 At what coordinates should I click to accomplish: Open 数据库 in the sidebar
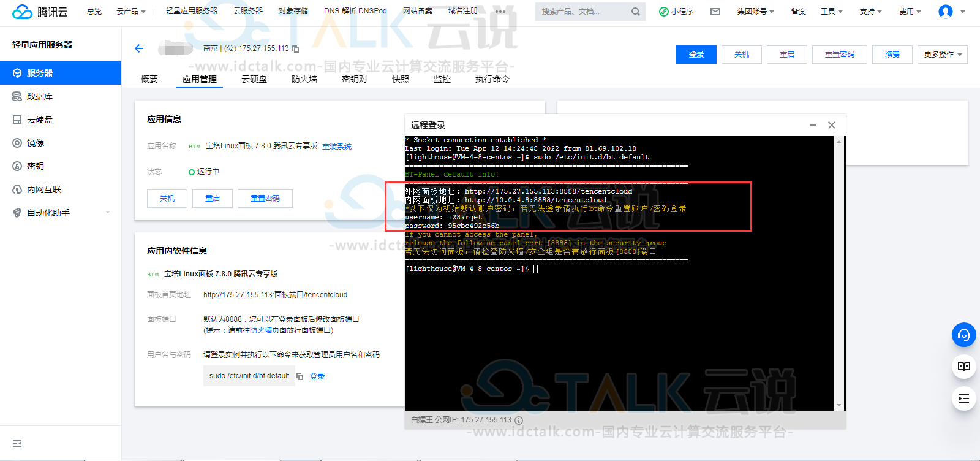[x=61, y=96]
